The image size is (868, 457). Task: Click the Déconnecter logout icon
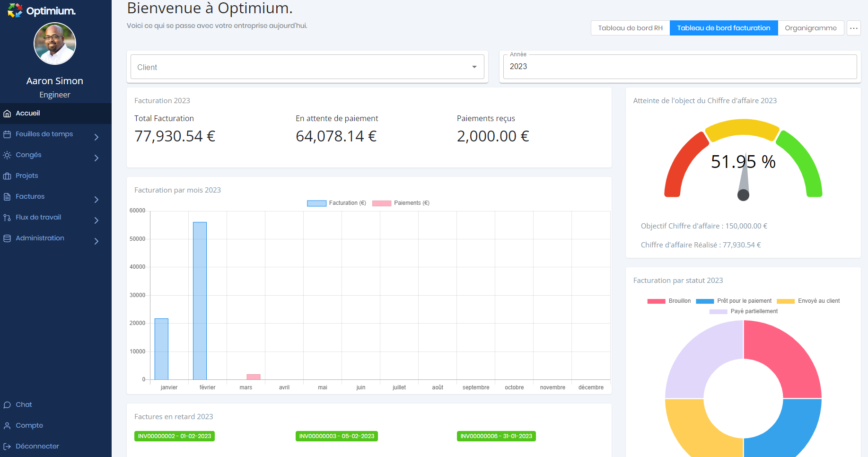click(x=7, y=447)
